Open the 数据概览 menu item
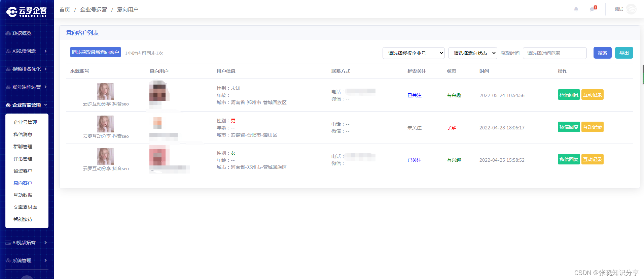 [22, 33]
